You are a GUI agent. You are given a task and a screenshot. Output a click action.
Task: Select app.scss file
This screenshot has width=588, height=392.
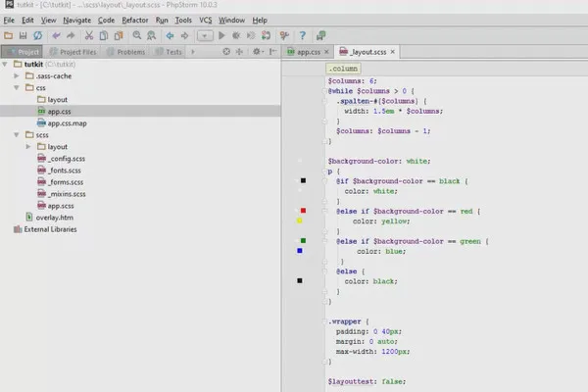pos(56,206)
